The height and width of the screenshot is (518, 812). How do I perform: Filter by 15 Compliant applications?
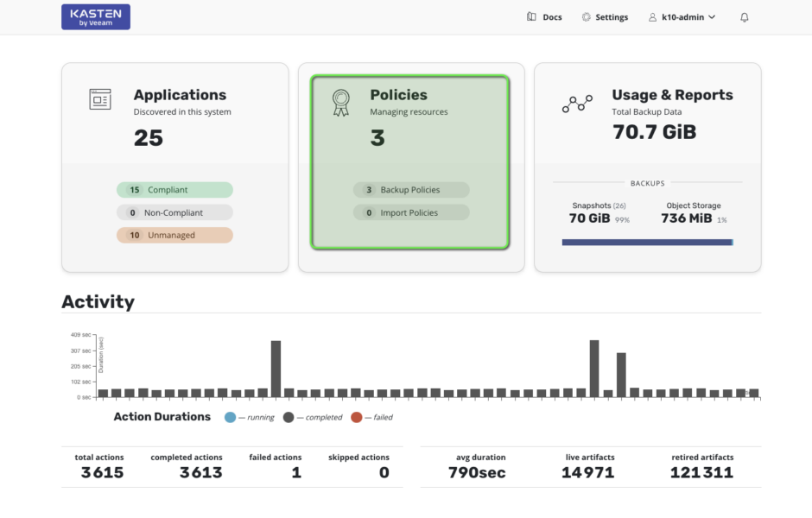tap(174, 190)
